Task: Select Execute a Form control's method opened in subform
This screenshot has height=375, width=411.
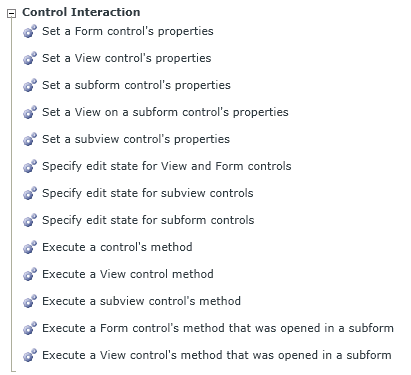Action: tap(218, 328)
